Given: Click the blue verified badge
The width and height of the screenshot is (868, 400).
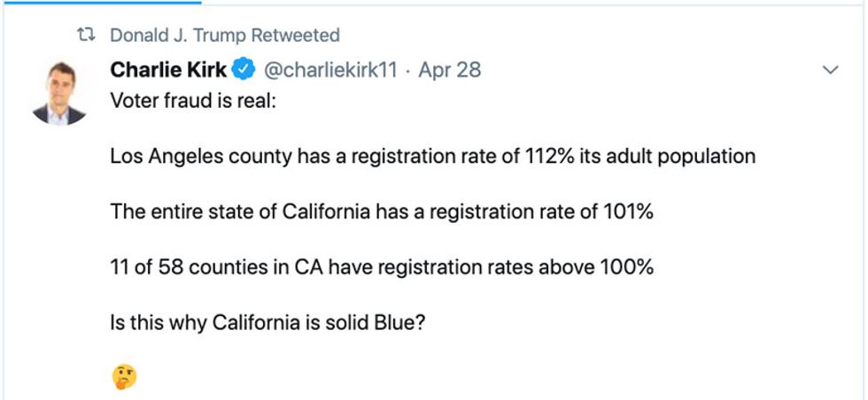Looking at the screenshot, I should pyautogui.click(x=244, y=70).
